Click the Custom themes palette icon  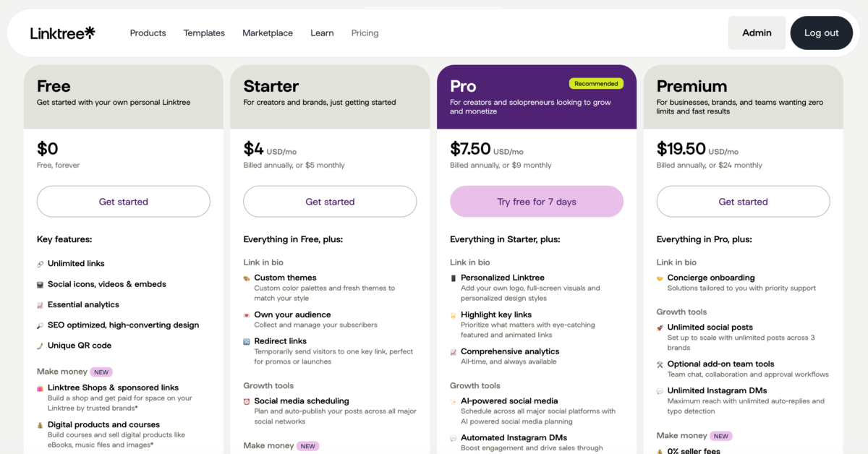pyautogui.click(x=247, y=278)
